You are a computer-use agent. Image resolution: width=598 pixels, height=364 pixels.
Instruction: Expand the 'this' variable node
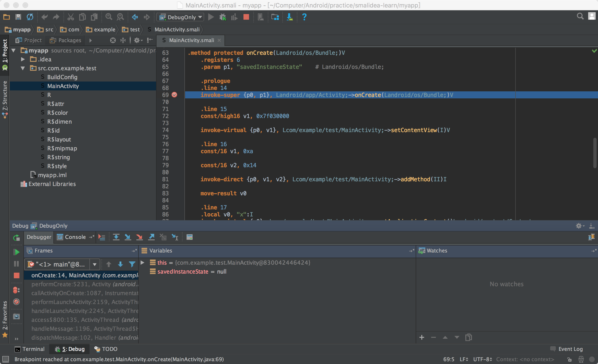pos(142,263)
